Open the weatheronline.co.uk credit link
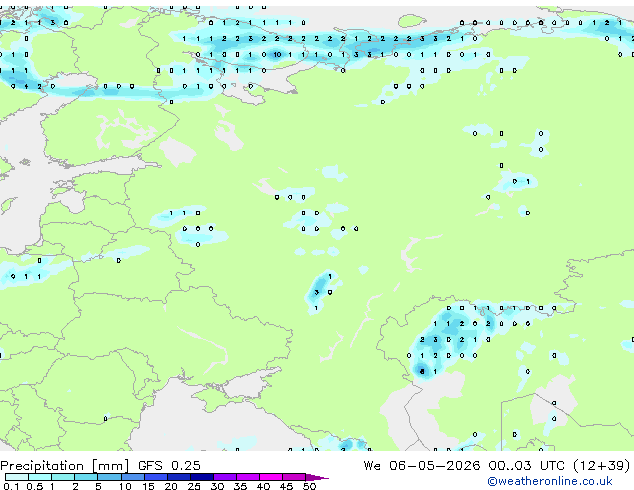The height and width of the screenshot is (490, 634). (x=550, y=481)
